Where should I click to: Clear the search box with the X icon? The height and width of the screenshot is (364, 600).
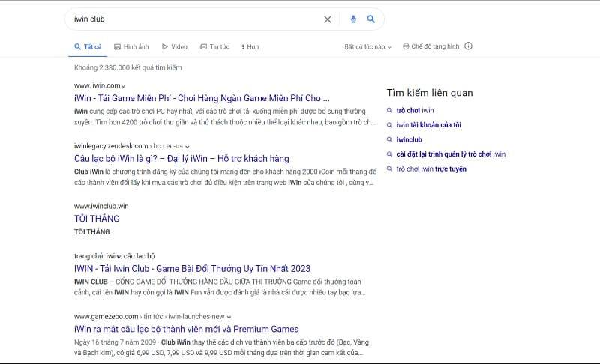point(328,19)
